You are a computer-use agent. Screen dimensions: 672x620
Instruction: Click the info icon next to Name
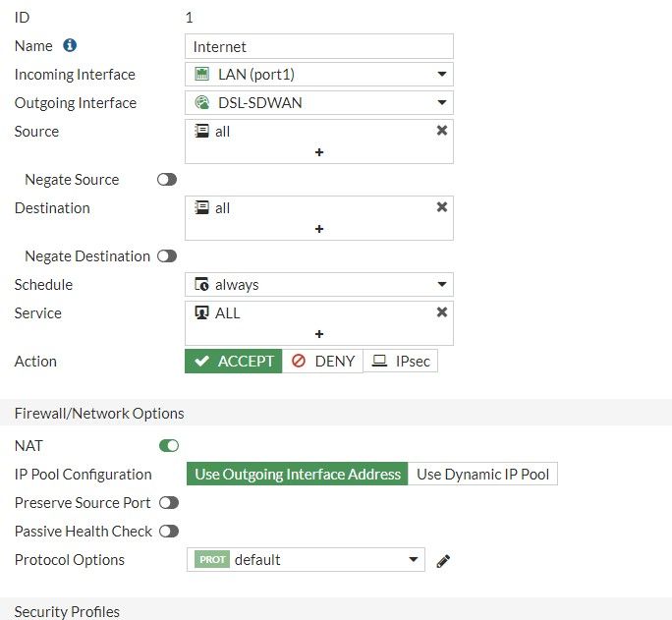coord(70,46)
